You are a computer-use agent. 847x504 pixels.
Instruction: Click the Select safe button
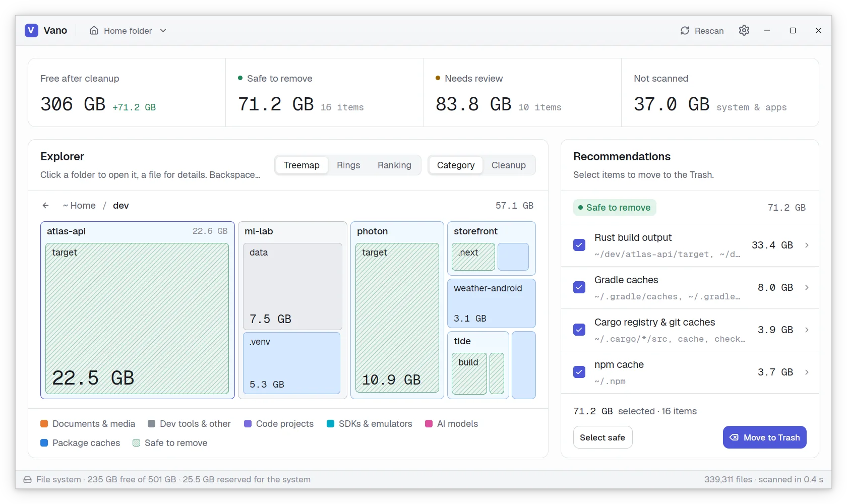602,437
